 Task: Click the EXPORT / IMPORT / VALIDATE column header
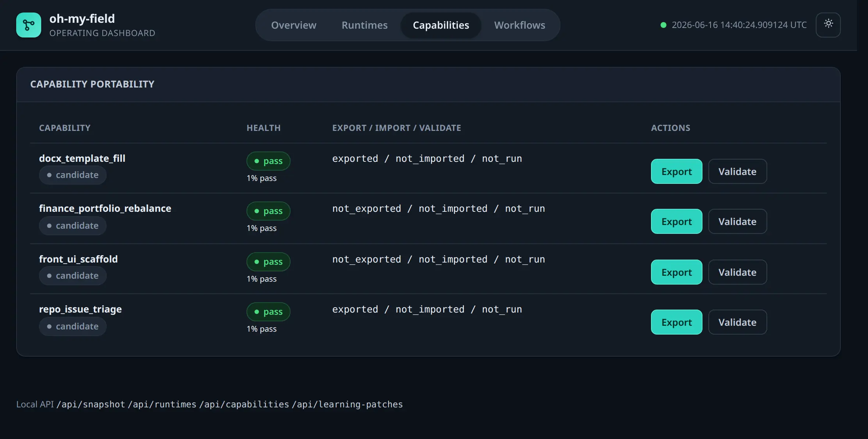tap(396, 128)
